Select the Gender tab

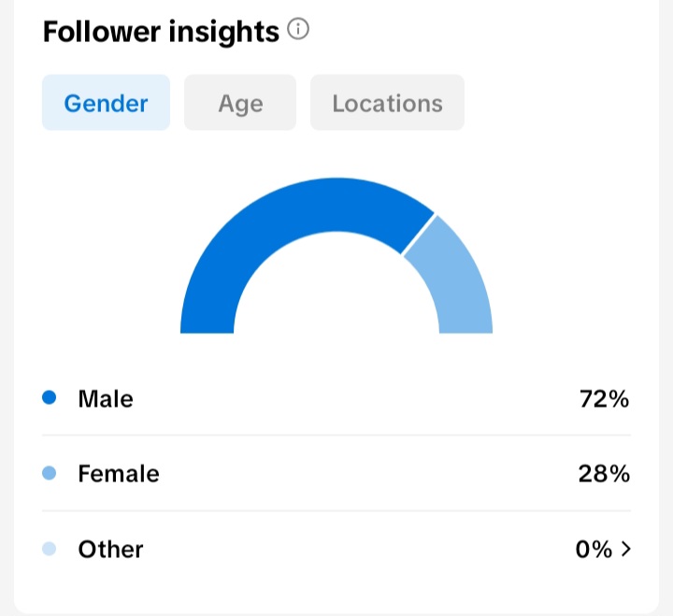pyautogui.click(x=106, y=103)
